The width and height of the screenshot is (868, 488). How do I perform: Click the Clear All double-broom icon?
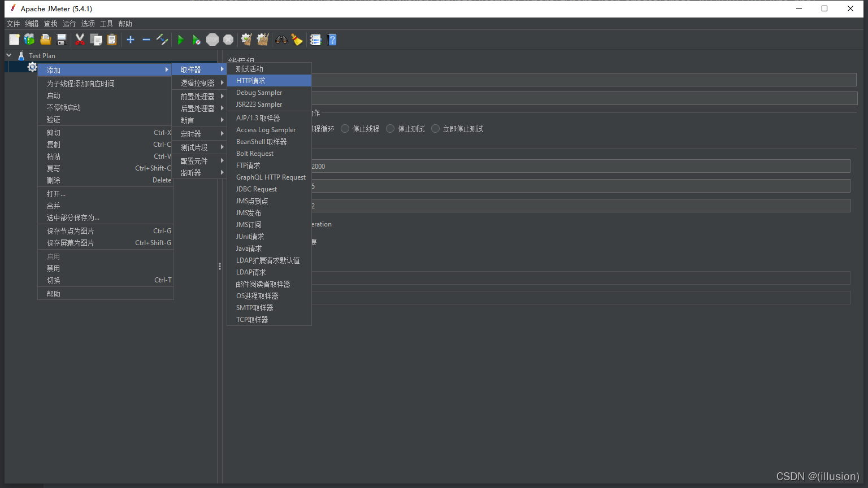click(262, 40)
